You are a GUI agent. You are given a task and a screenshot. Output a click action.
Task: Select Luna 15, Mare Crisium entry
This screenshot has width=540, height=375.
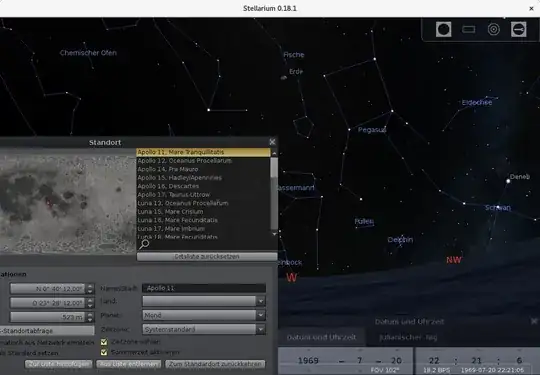pos(203,211)
